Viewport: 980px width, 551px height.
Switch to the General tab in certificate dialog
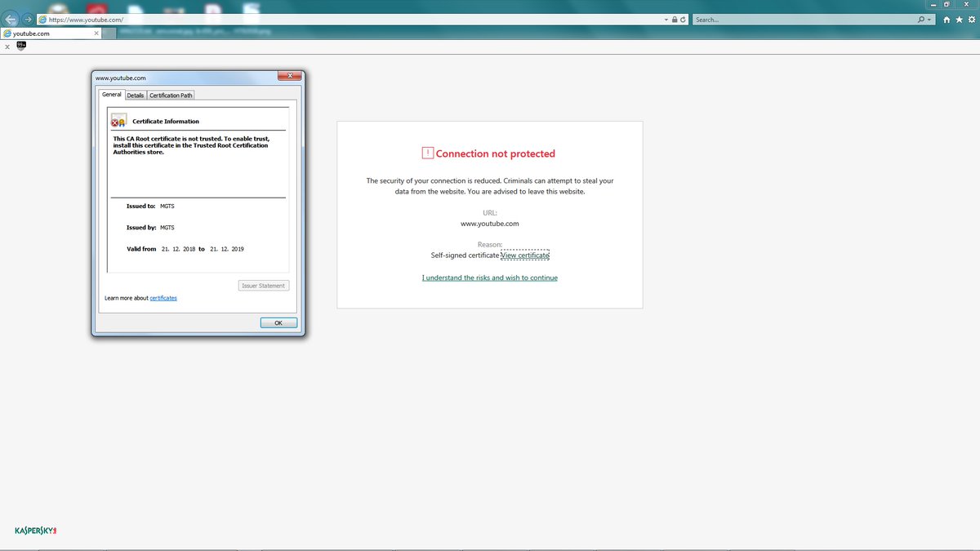click(111, 95)
